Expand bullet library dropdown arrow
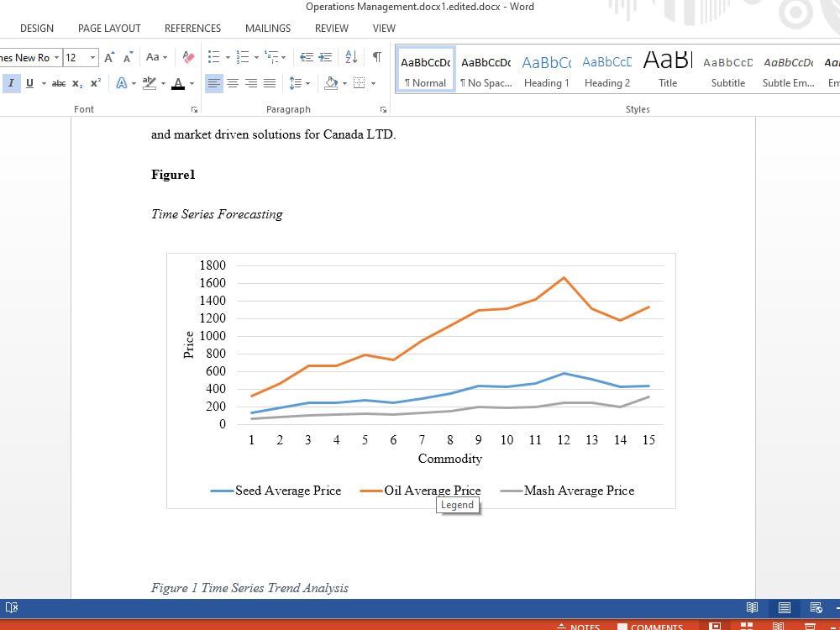This screenshot has width=840, height=630. tap(228, 58)
